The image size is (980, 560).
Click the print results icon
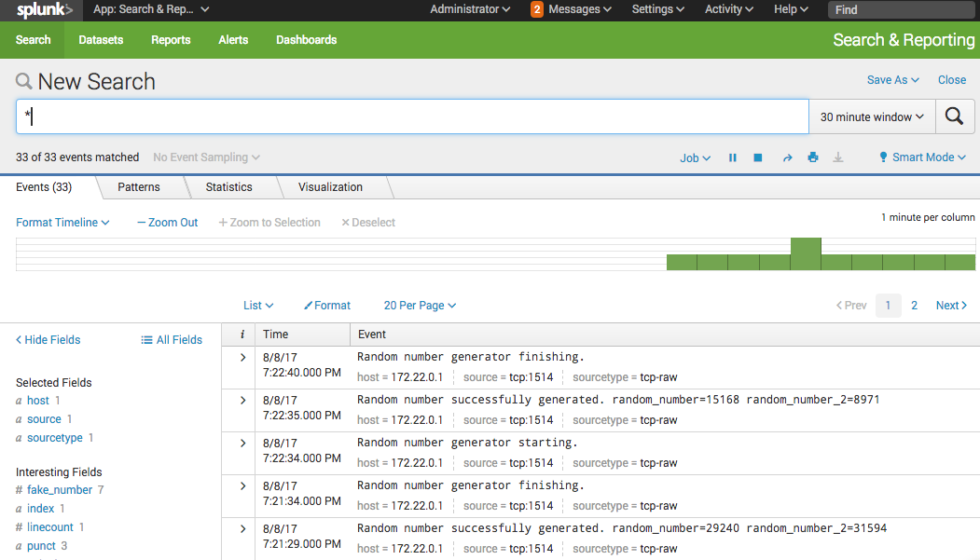[813, 157]
